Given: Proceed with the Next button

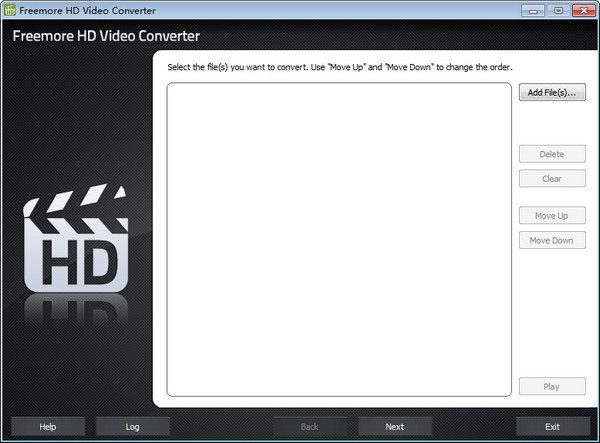Looking at the screenshot, I should [395, 427].
